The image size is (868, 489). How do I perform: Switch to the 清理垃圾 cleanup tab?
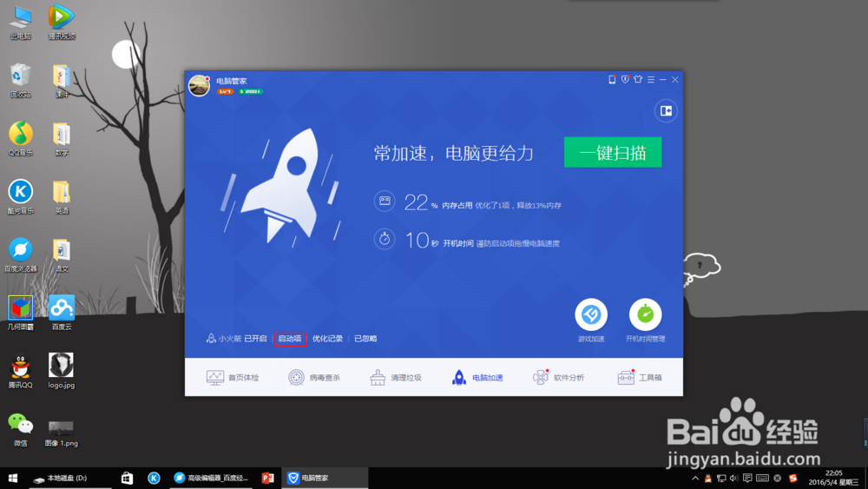[395, 378]
